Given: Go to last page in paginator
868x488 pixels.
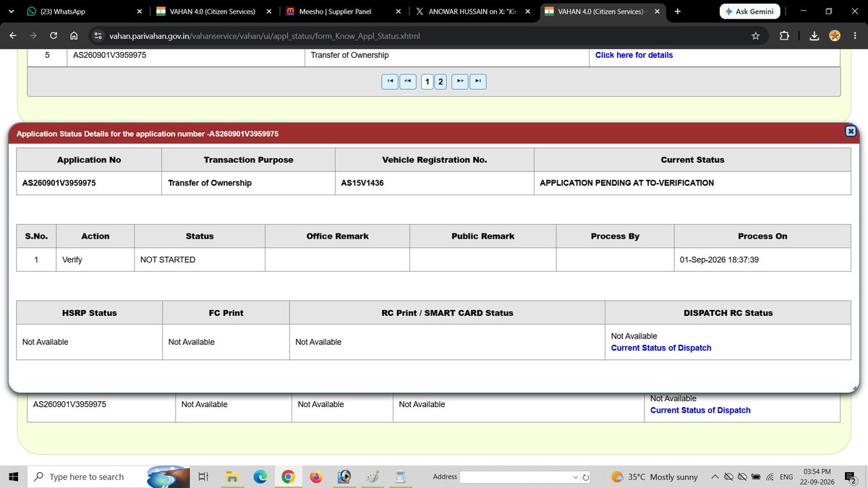Looking at the screenshot, I should tap(478, 81).
